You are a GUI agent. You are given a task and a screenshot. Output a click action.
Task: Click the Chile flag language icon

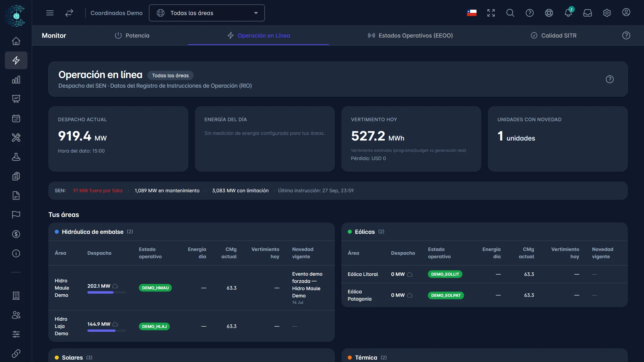(472, 13)
